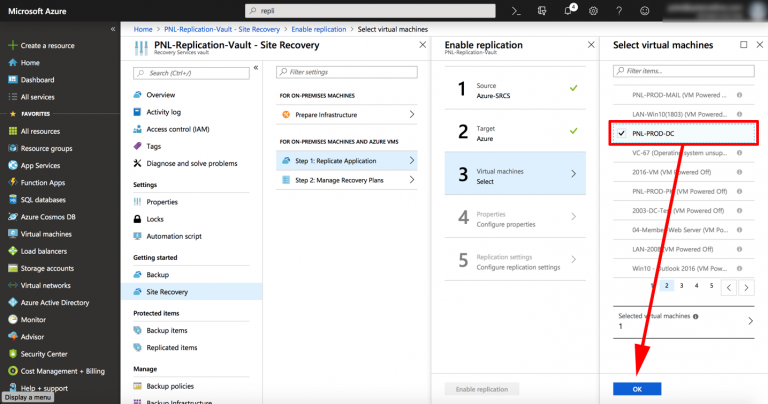Open portal settings gear icon
768x404 pixels.
(593, 11)
